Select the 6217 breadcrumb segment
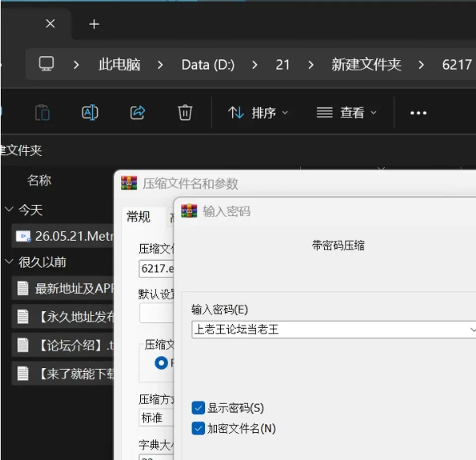 pos(457,64)
